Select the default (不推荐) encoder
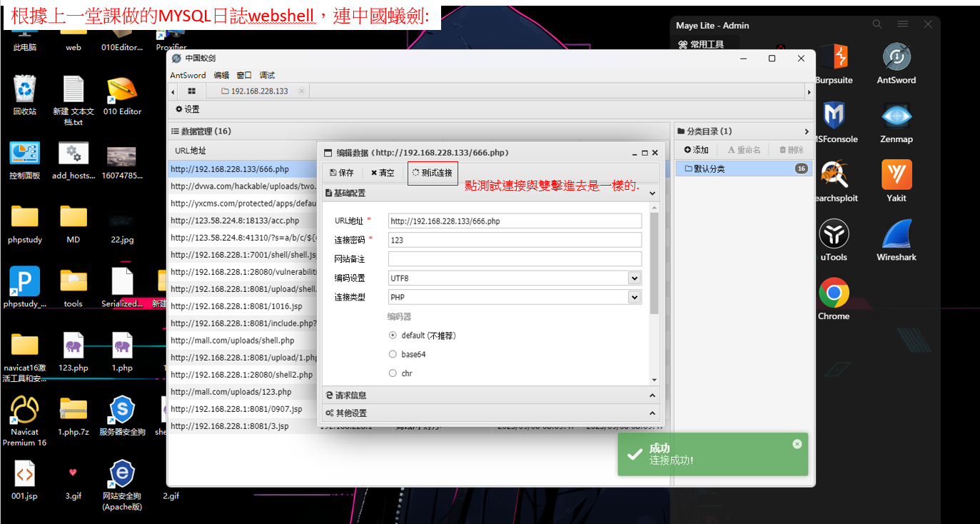The width and height of the screenshot is (980, 524). point(393,336)
